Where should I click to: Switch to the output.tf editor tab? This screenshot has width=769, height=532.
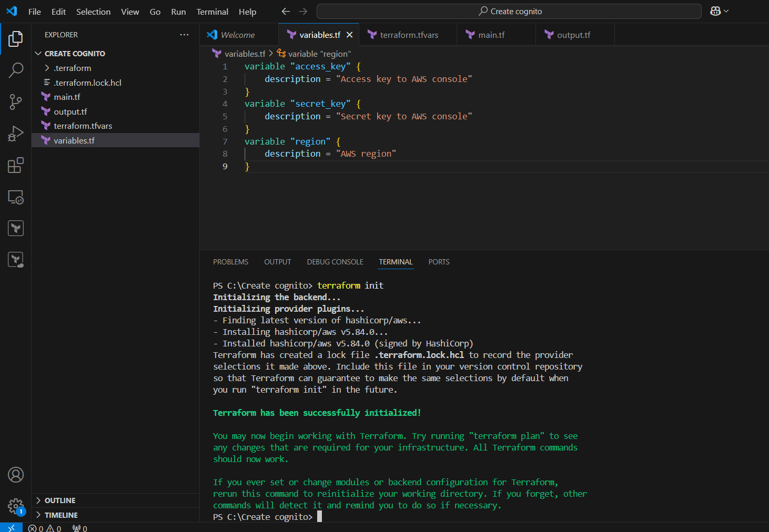point(575,35)
